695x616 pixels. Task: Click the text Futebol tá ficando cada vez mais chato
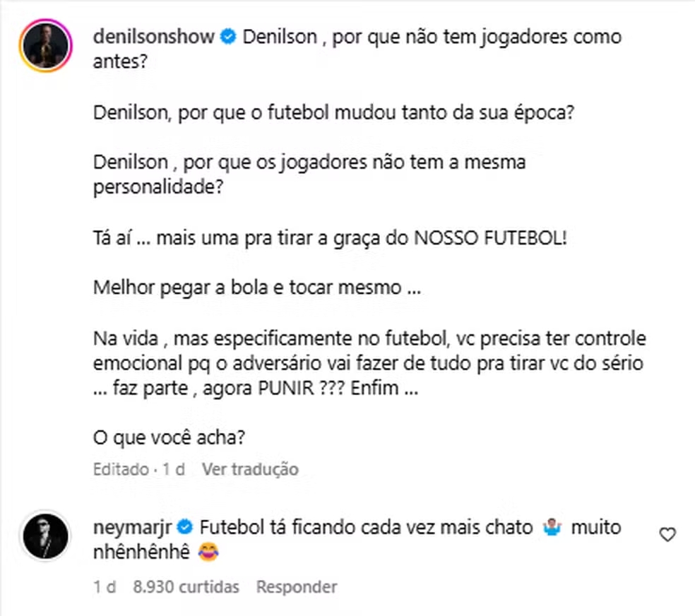point(366,528)
